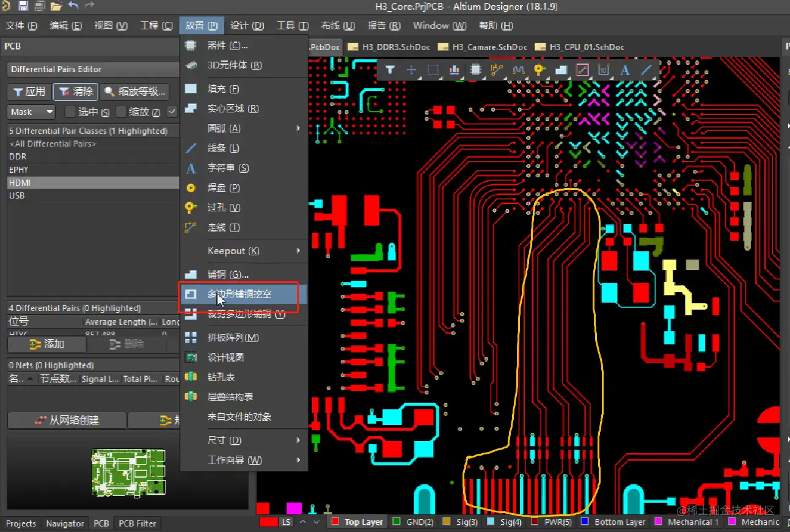Click the length tuning serpentine icon

[x=518, y=70]
